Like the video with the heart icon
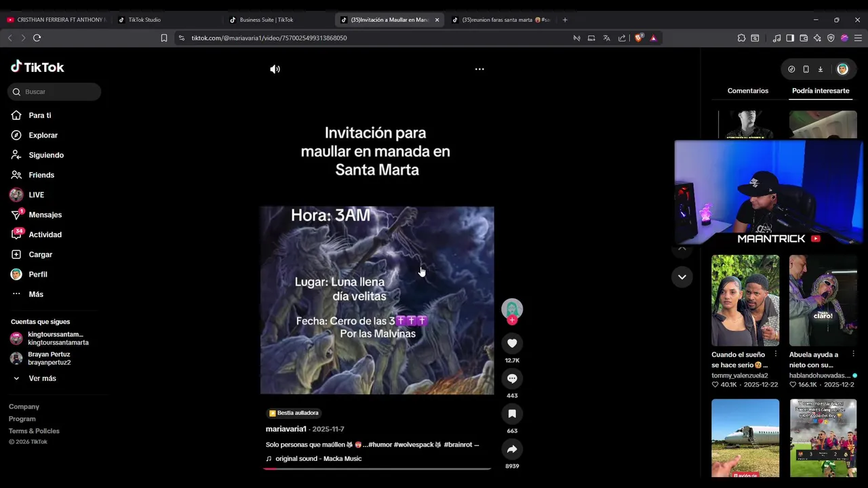The width and height of the screenshot is (868, 488). click(x=512, y=344)
